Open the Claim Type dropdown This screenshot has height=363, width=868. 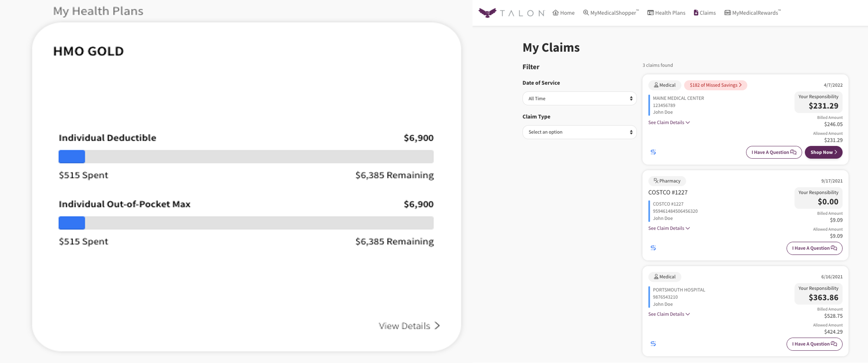[579, 132]
